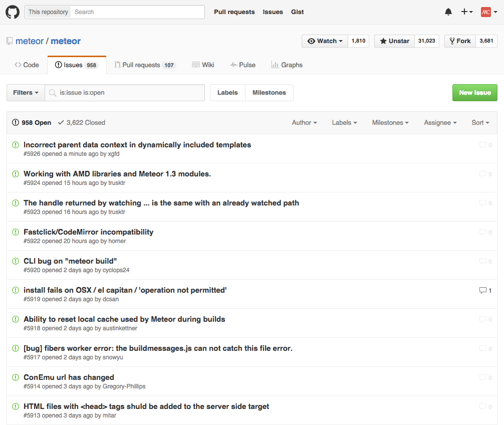Click the open issue icon for #5917
This screenshot has height=425, width=504.
tap(16, 348)
